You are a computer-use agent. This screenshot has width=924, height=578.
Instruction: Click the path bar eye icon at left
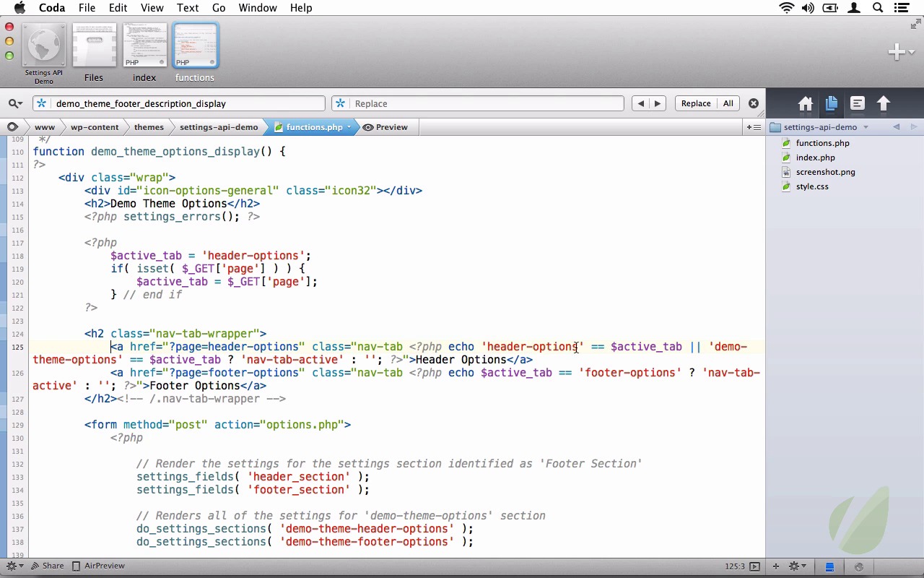12,126
